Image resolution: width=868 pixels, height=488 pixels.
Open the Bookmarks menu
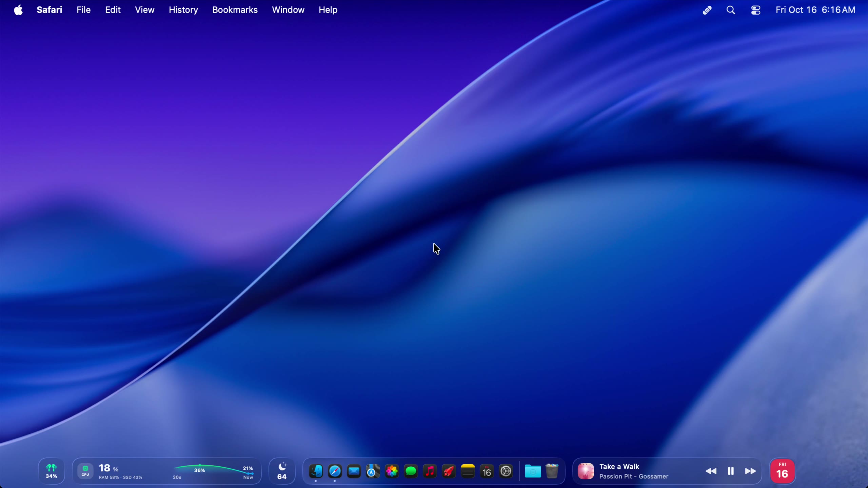(x=235, y=10)
